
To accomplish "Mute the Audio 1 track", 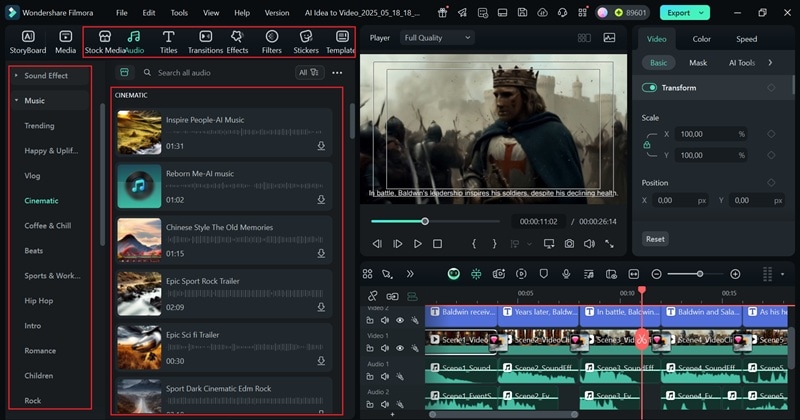I will [385, 377].
